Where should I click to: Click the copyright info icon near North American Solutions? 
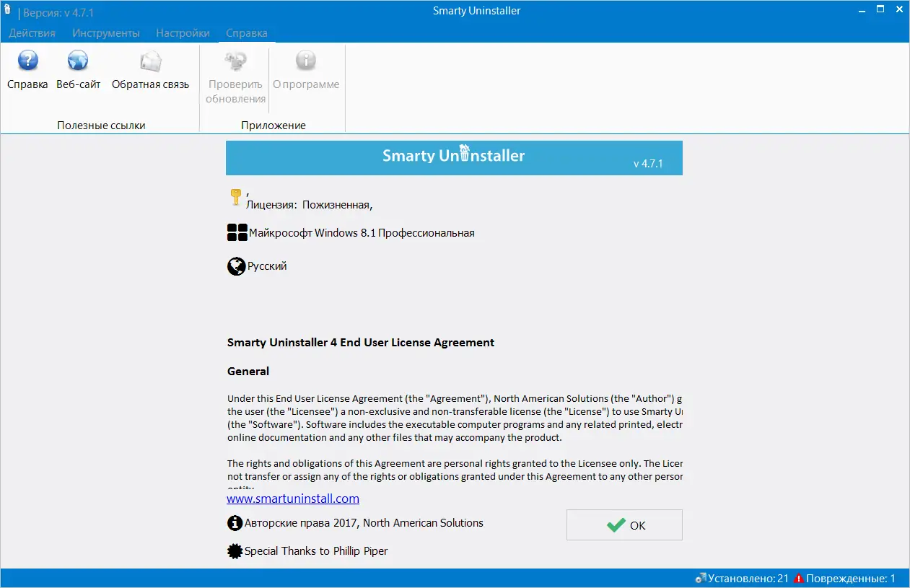click(x=235, y=522)
